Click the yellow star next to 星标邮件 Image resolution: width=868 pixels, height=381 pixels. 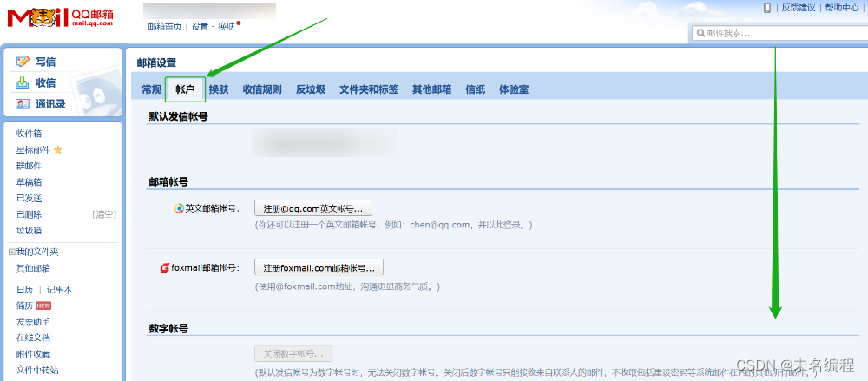point(58,150)
